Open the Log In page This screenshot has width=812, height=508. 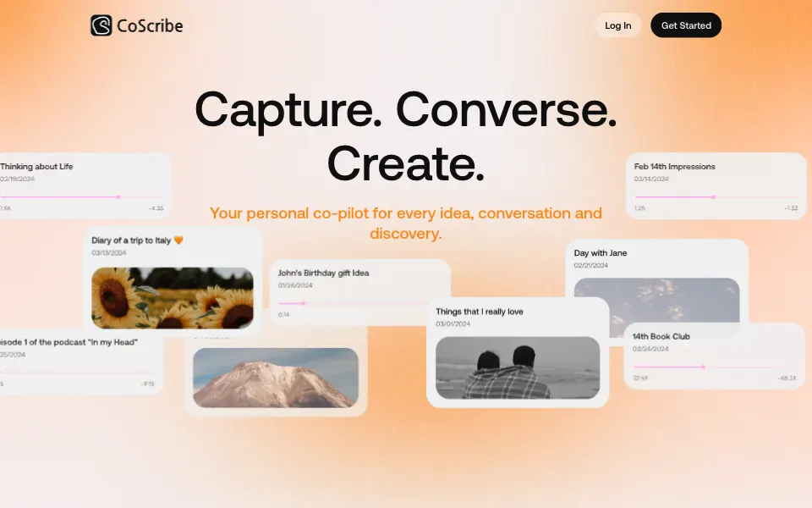(617, 25)
